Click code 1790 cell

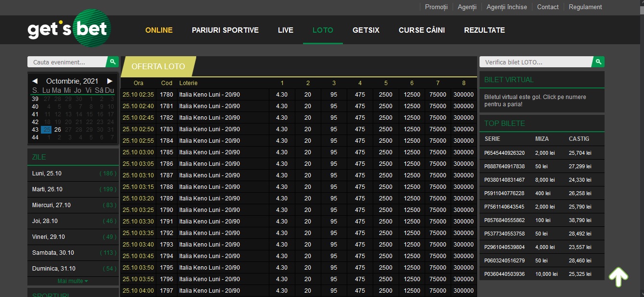(166, 210)
